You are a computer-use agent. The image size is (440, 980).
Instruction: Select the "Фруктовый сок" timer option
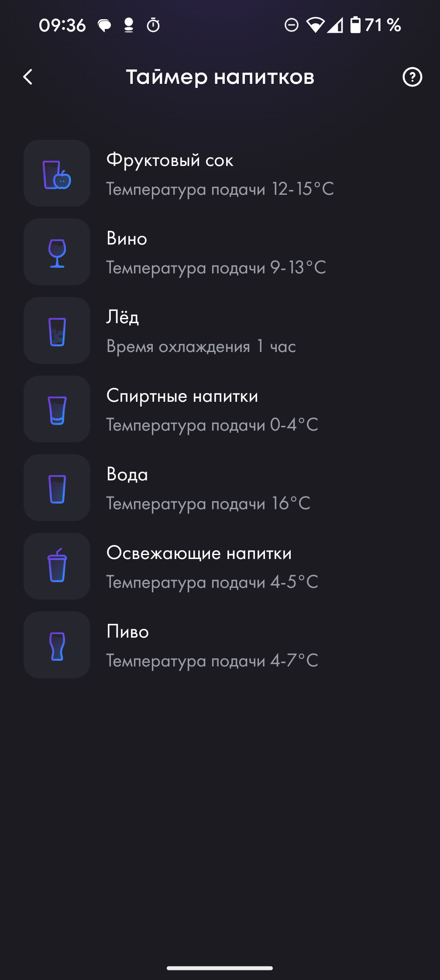tap(170, 160)
